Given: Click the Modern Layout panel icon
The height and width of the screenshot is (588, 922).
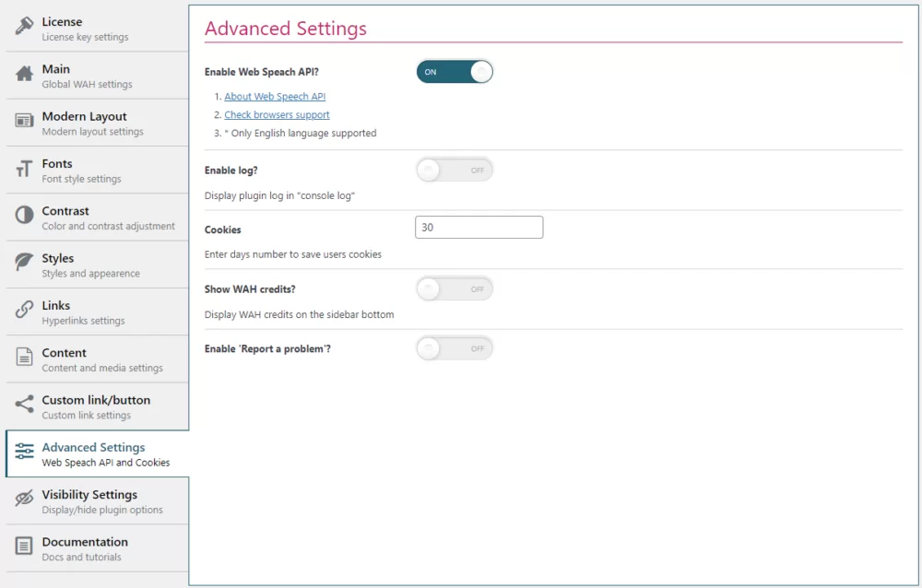Looking at the screenshot, I should [23, 121].
